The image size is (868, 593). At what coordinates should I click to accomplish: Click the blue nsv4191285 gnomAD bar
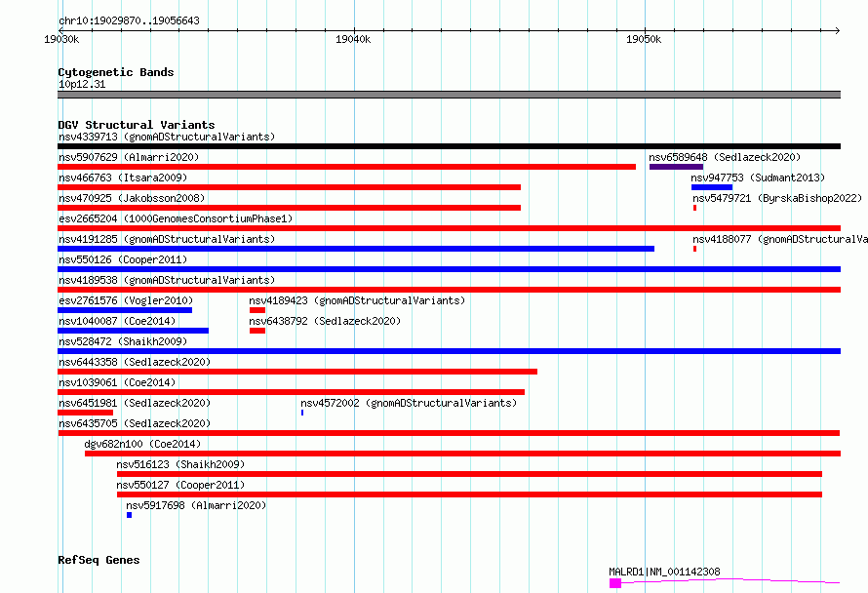356,249
